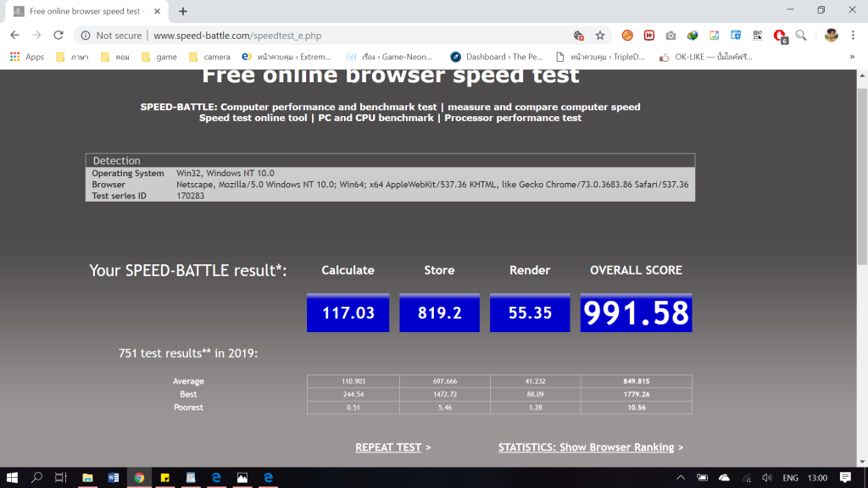Click the average Calculate value 110.903
The image size is (868, 488).
click(x=353, y=381)
